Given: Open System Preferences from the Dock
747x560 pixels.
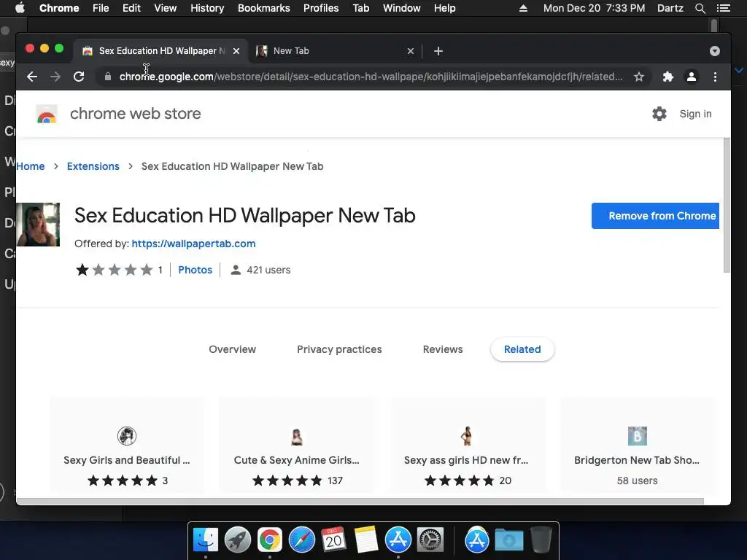Looking at the screenshot, I should 430,540.
